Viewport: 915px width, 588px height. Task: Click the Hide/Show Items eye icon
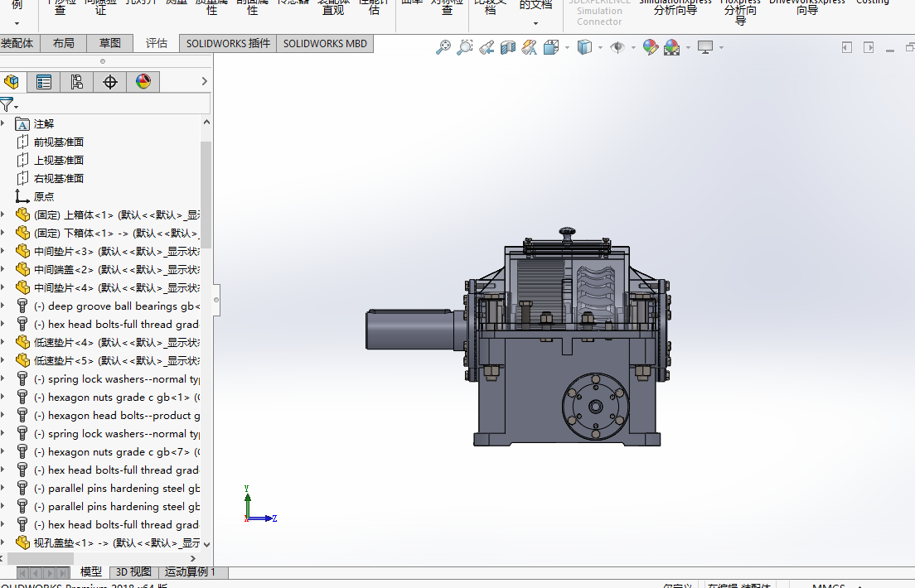[x=617, y=47]
